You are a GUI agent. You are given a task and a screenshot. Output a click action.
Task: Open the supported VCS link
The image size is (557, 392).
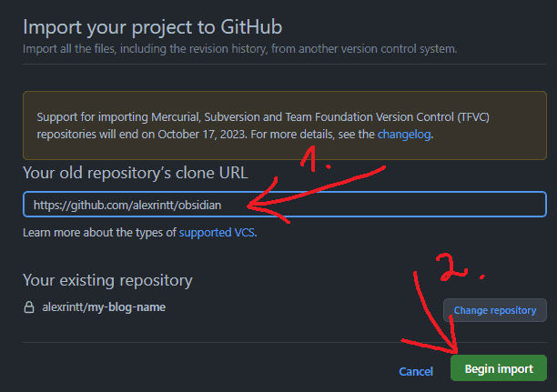(x=217, y=234)
